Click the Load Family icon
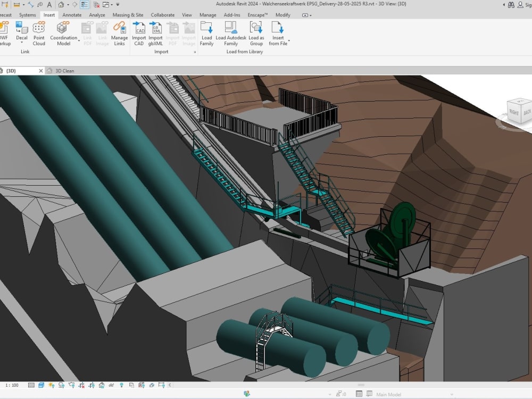The image size is (532, 399). 206,27
